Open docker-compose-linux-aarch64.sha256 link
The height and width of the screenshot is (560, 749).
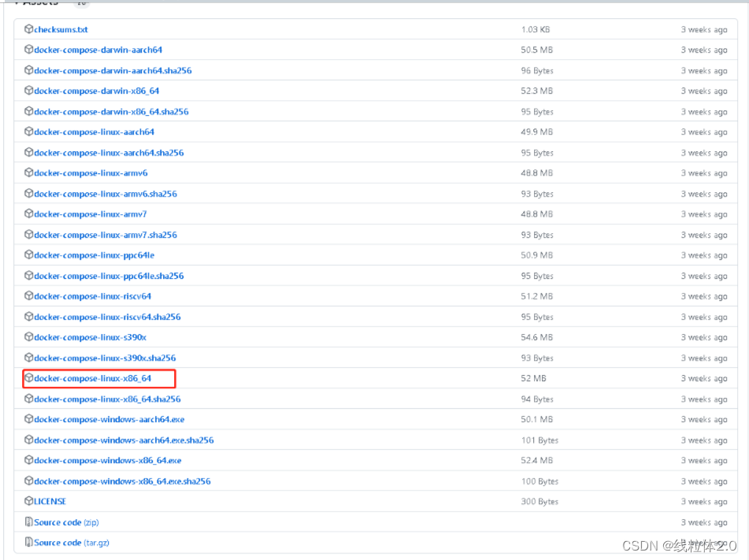[109, 153]
